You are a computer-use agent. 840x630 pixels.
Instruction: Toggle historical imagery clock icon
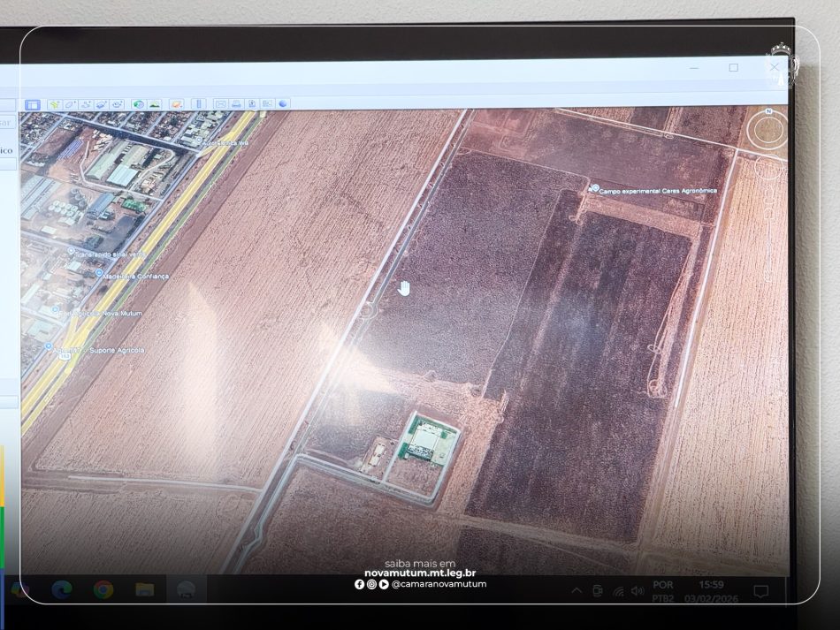coord(139,104)
